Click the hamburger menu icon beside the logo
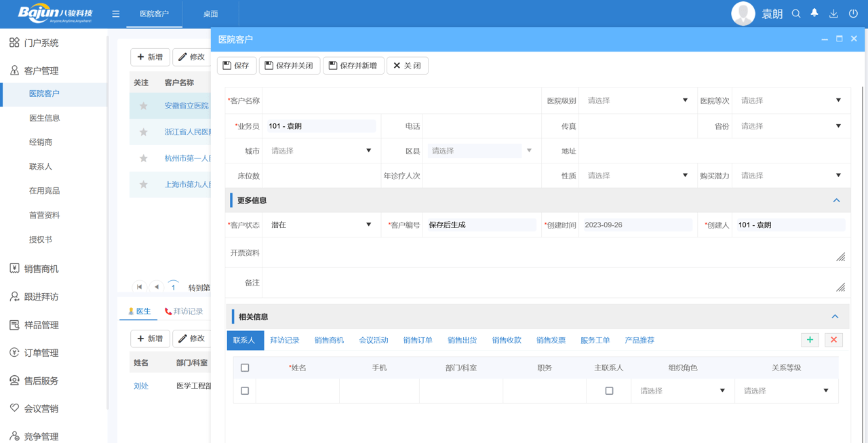The image size is (868, 443). (x=115, y=13)
